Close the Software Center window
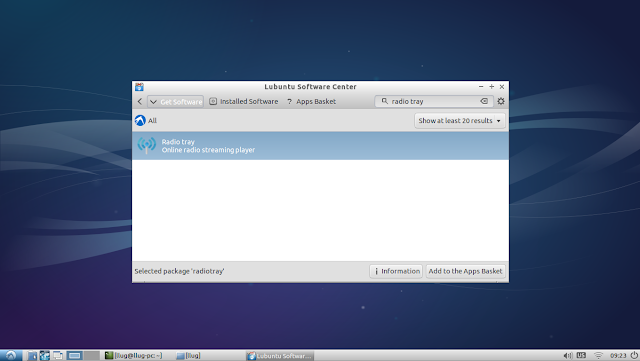This screenshot has width=640, height=361. tap(502, 87)
